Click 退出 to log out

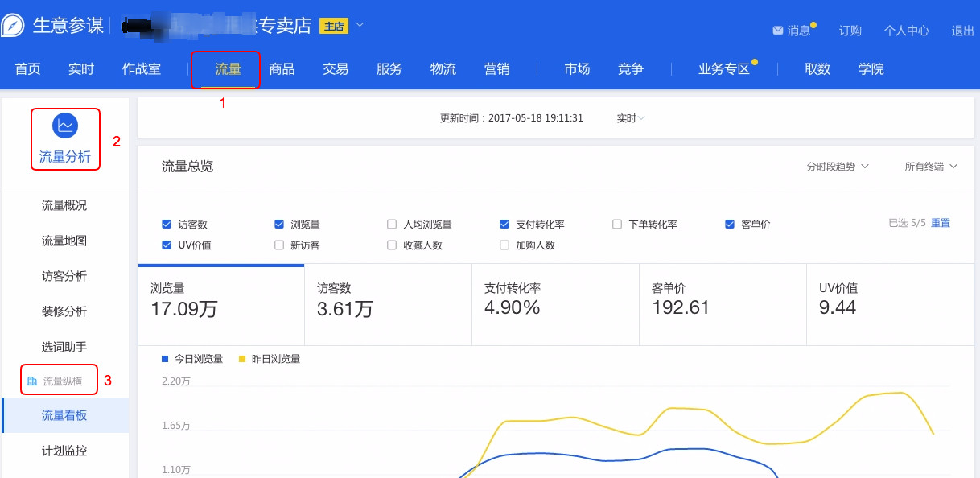tap(961, 31)
